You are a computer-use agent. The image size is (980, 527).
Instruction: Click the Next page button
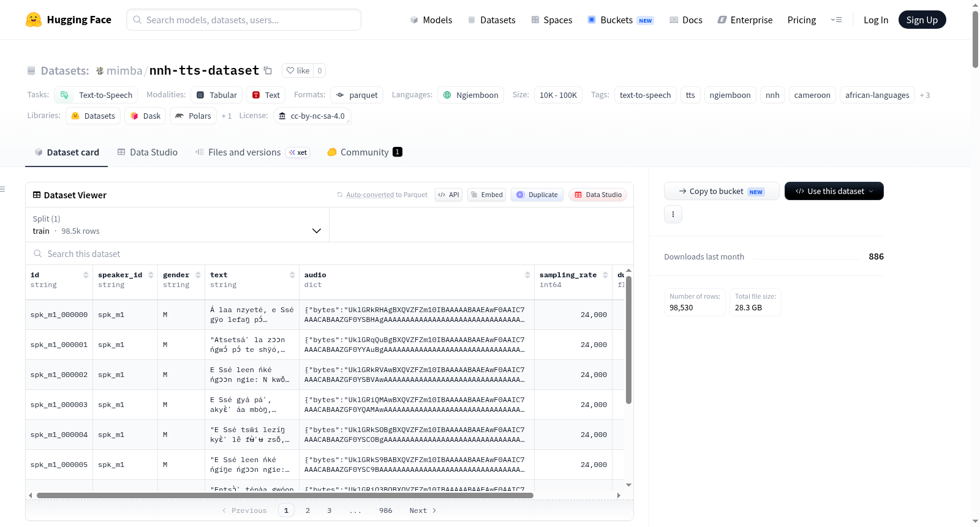pyautogui.click(x=423, y=510)
